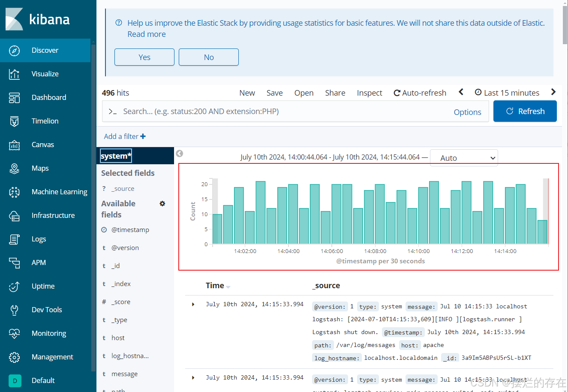Image resolution: width=568 pixels, height=392 pixels.
Task: Select the @version field
Action: tap(125, 248)
